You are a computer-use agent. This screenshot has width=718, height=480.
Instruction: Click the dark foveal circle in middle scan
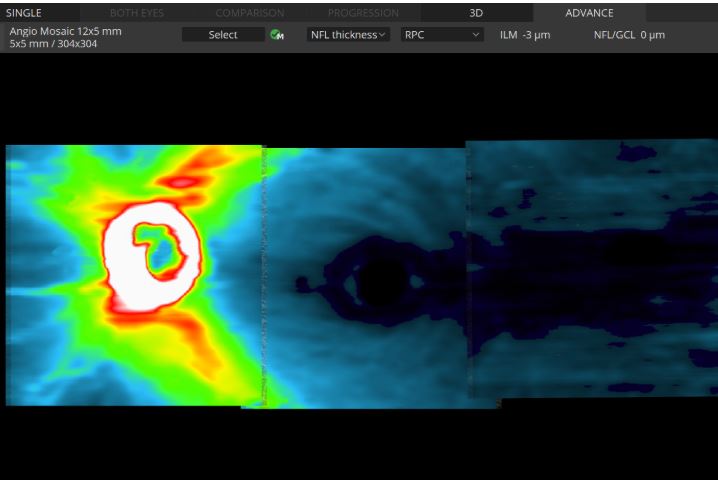[x=380, y=283]
